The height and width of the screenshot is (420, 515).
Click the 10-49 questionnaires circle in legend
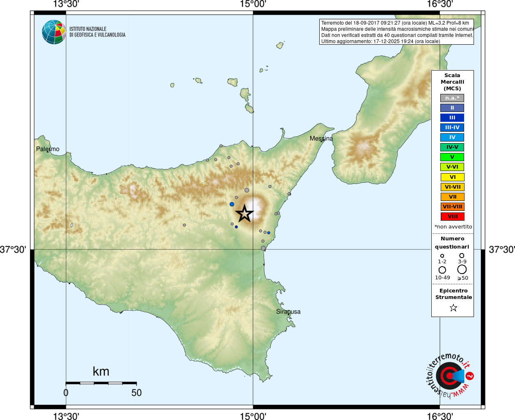pos(442,270)
